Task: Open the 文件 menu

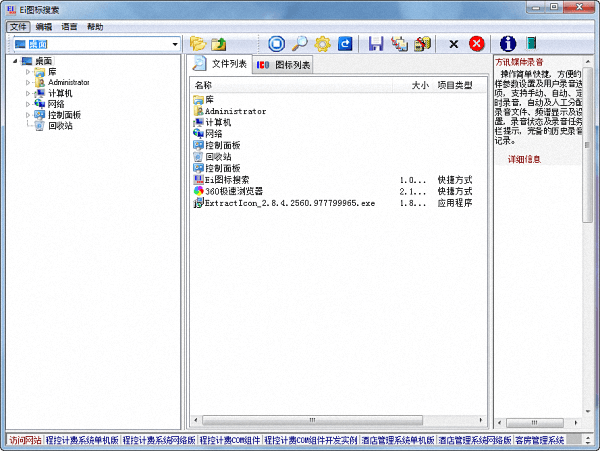Action: (x=18, y=27)
